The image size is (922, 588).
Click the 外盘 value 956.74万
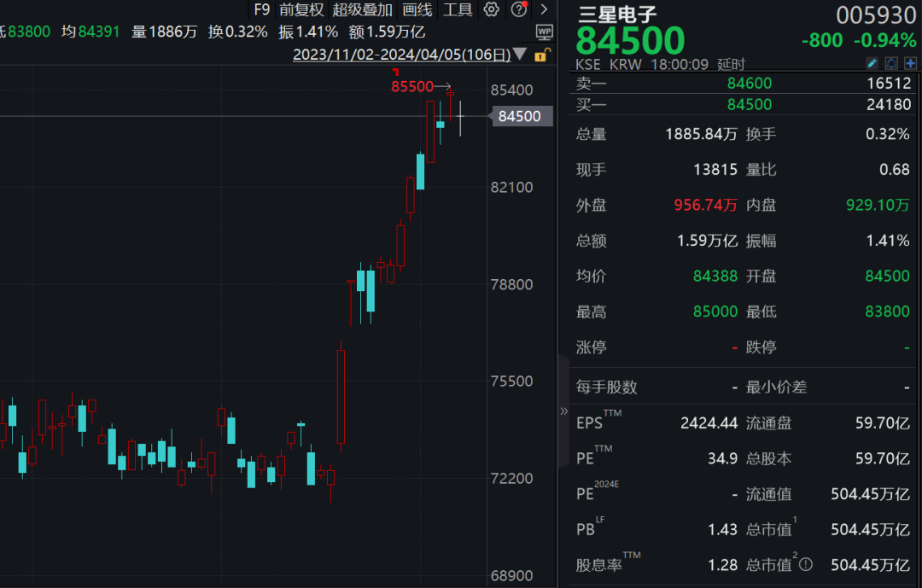[706, 205]
